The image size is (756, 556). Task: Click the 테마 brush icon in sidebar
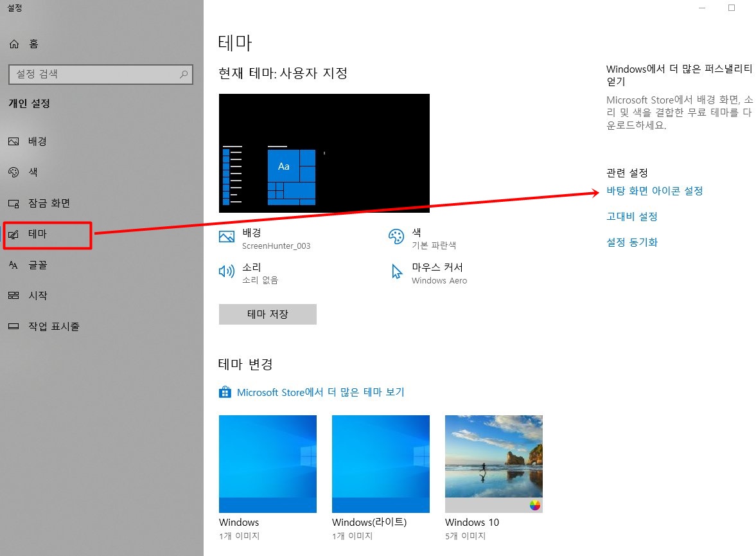point(13,235)
